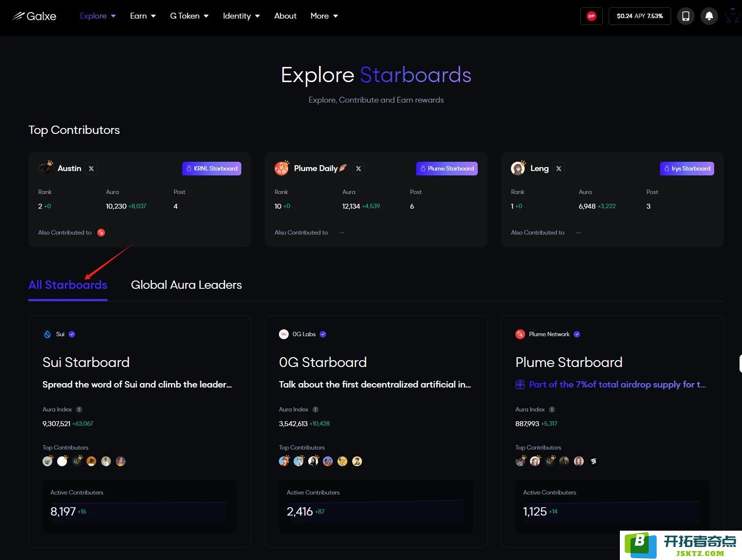Click 0G Labs' verified badge
Image resolution: width=742 pixels, height=560 pixels.
[x=323, y=334]
